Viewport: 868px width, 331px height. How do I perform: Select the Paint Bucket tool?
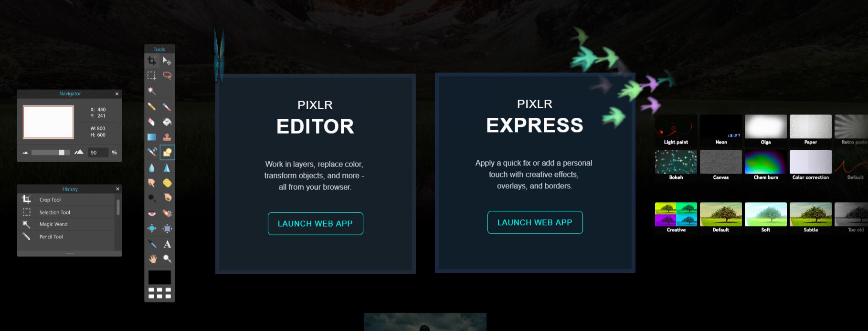tap(167, 122)
